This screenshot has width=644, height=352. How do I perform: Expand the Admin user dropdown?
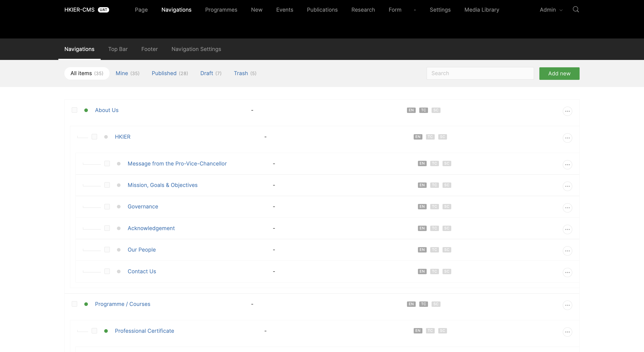[x=551, y=10]
